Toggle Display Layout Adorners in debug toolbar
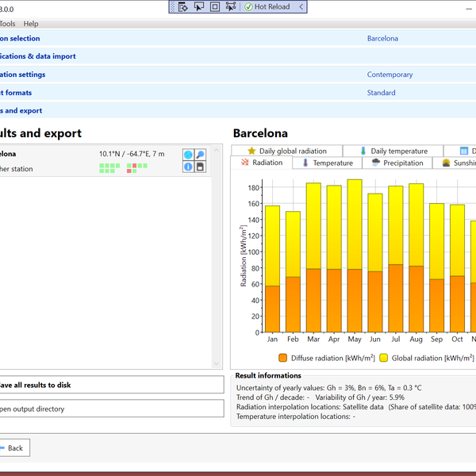The image size is (476, 476). click(x=215, y=6)
